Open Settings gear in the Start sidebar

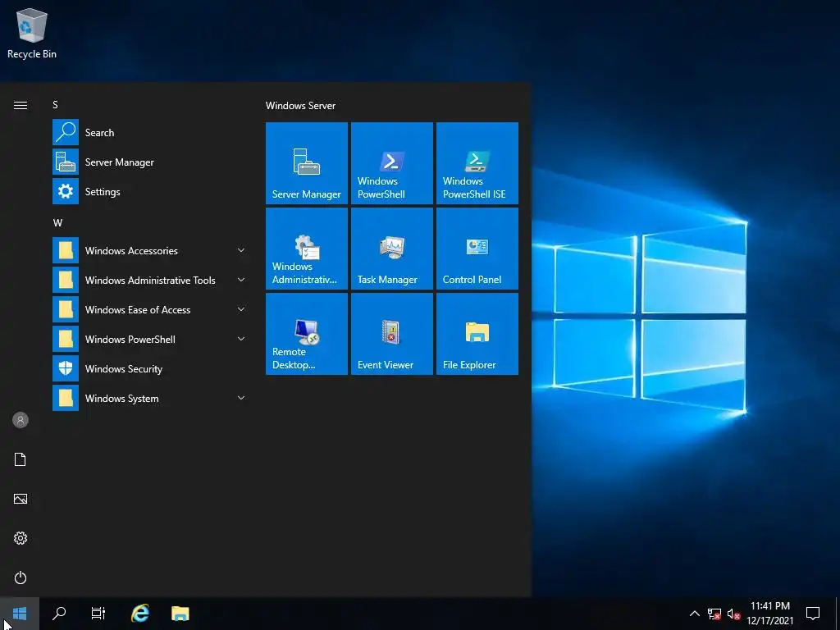point(21,538)
